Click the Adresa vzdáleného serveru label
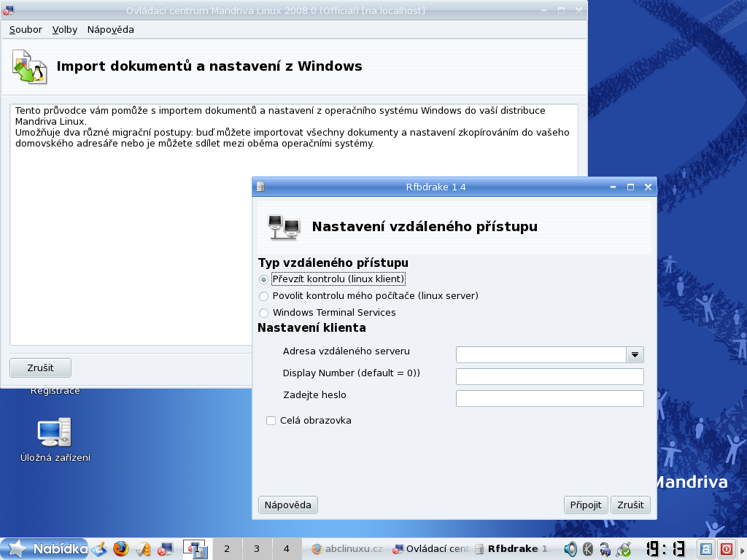The image size is (747, 560). [347, 351]
